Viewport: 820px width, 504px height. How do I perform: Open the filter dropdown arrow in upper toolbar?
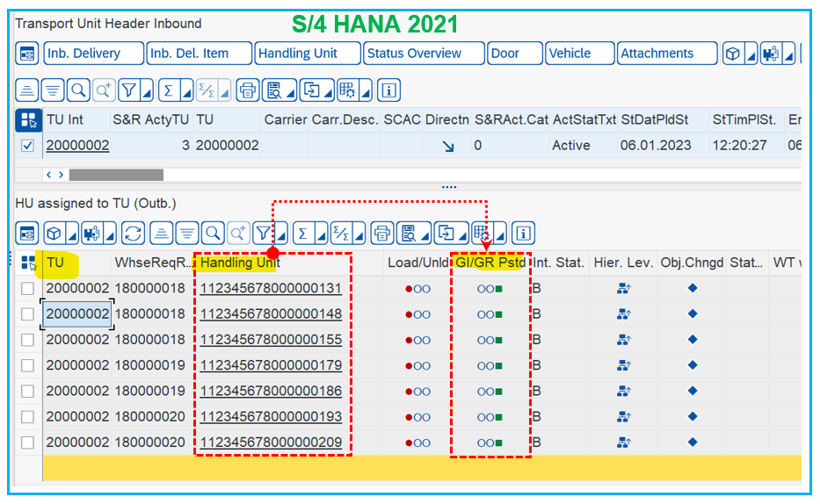pos(147,90)
